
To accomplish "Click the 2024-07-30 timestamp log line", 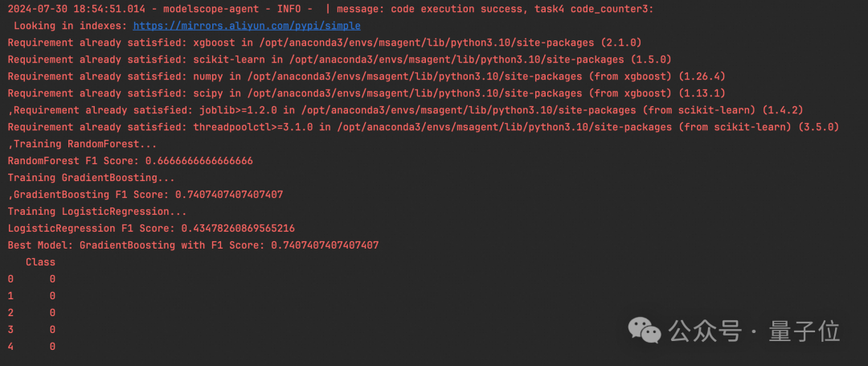I will [330, 9].
